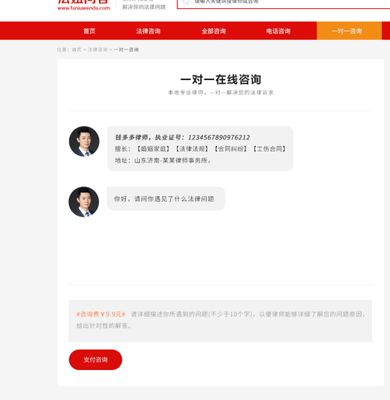The image size is (390, 400).
Task: Click the specialty tag 【工伤合同】
Action: pyautogui.click(x=269, y=149)
